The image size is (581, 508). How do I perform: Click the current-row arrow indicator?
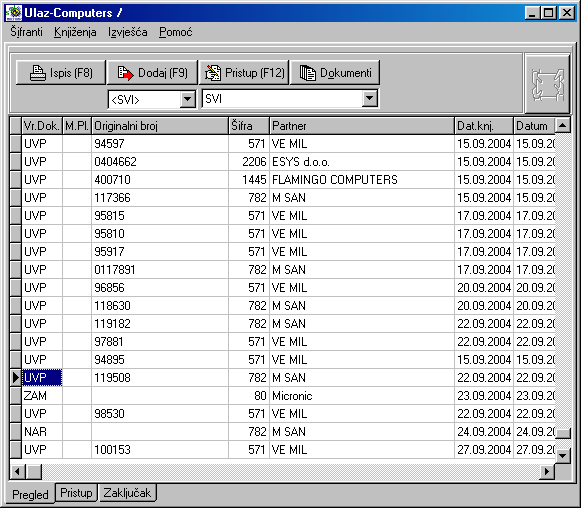(x=16, y=378)
